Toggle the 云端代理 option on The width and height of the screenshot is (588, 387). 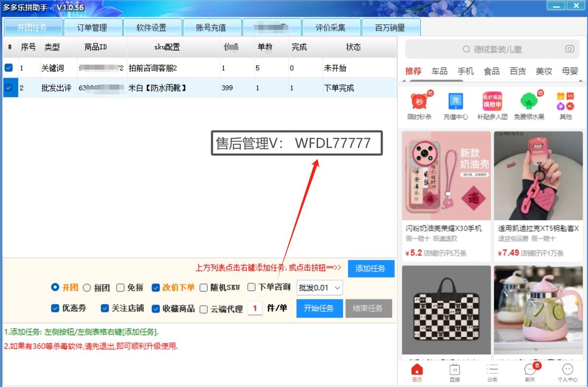[x=204, y=309]
